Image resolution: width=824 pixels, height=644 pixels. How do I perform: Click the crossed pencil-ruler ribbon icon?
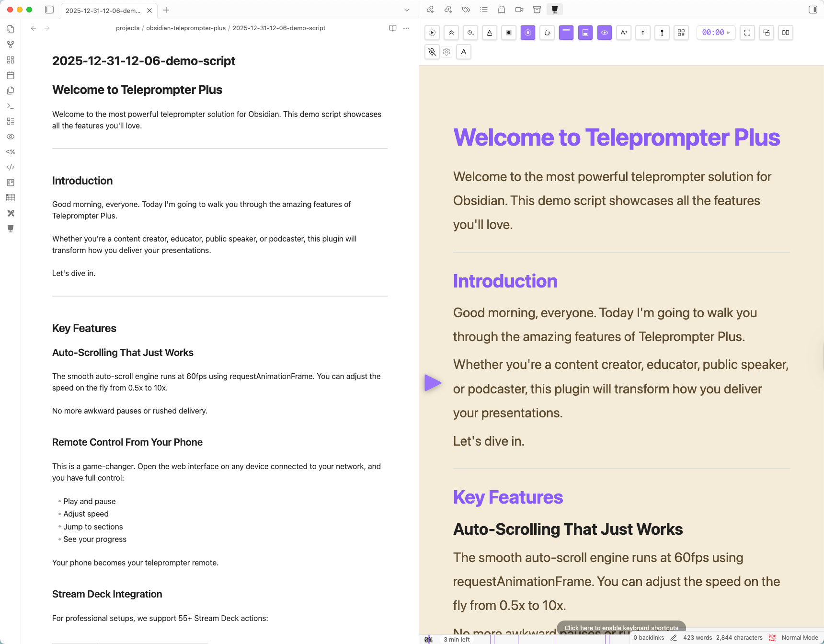tap(11, 213)
